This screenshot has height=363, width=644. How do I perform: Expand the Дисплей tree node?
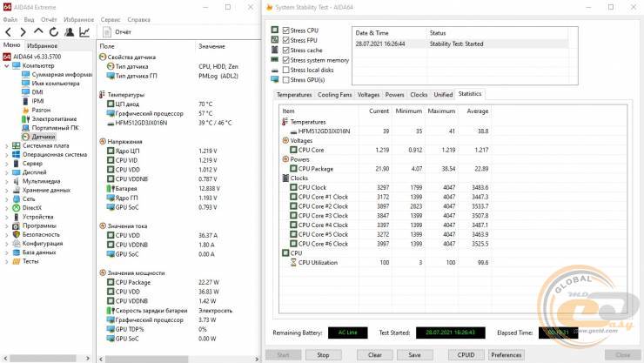6,172
